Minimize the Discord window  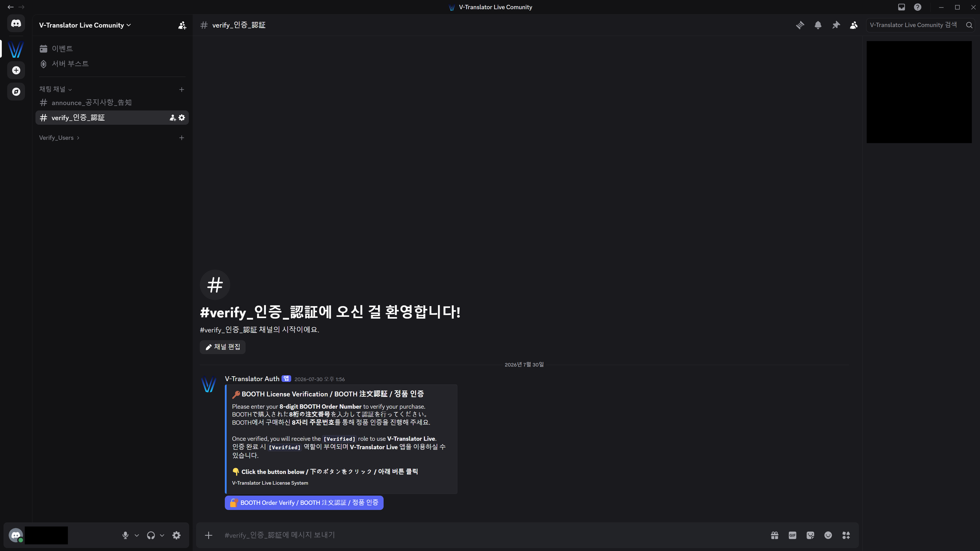click(x=941, y=7)
